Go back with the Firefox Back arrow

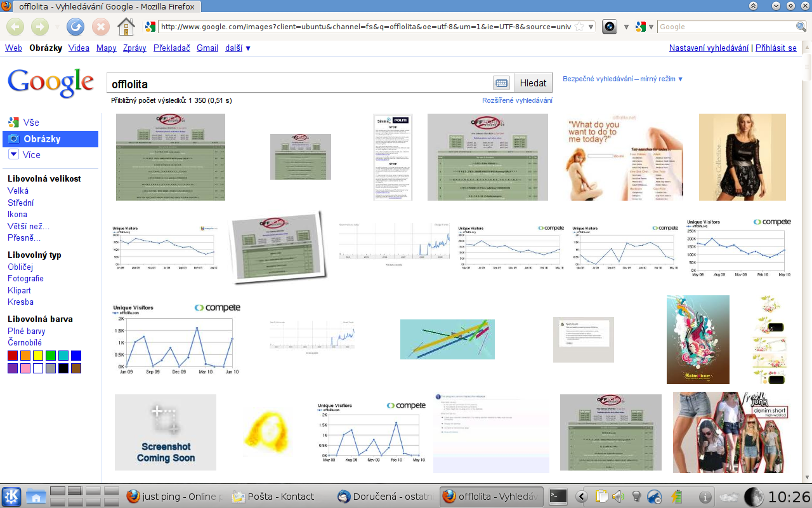15,27
